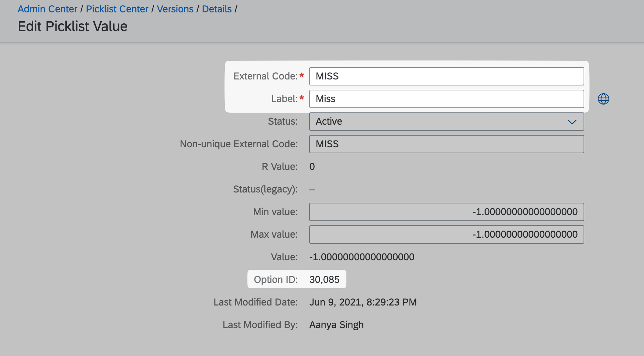Expand Status using its chevron arrow
The image size is (644, 356).
click(x=572, y=122)
